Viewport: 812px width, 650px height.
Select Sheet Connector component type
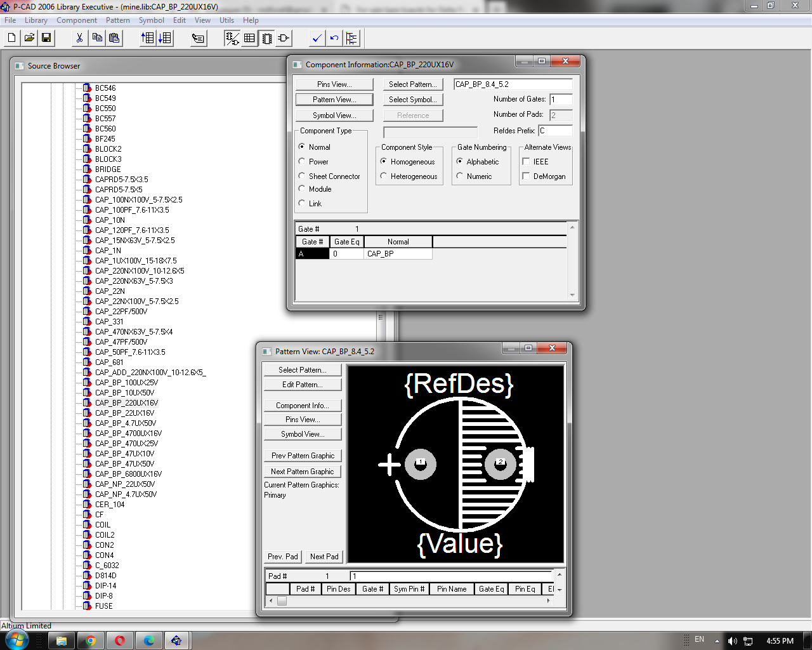[302, 176]
